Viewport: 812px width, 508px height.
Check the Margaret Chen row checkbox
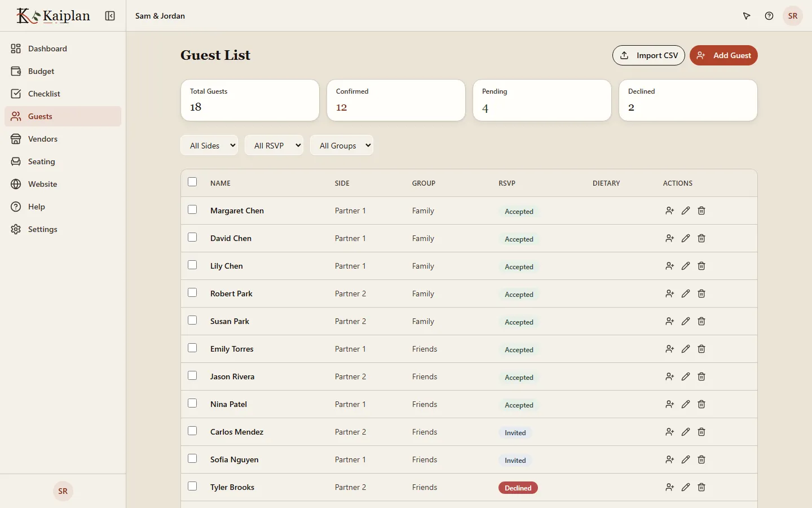coord(192,209)
